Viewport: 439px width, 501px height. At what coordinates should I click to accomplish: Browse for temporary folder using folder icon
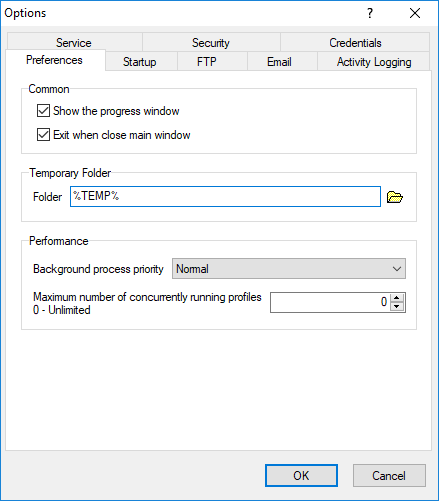(395, 197)
